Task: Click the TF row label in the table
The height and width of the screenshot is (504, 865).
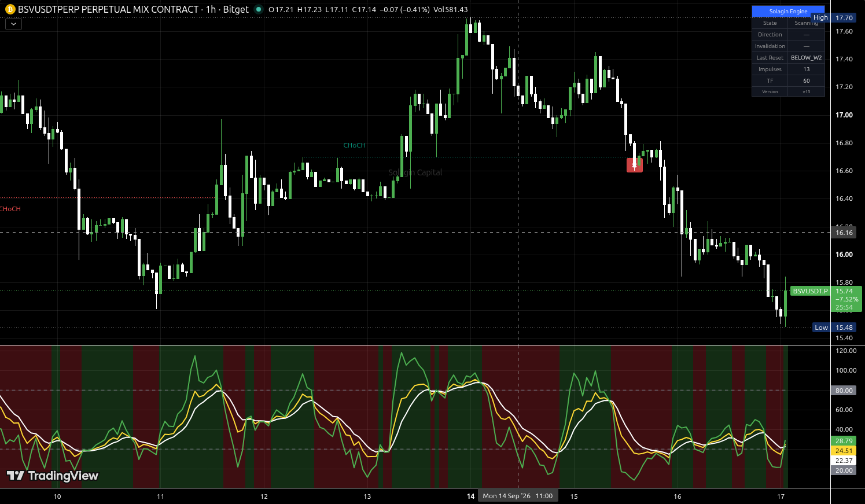Action: pyautogui.click(x=770, y=81)
